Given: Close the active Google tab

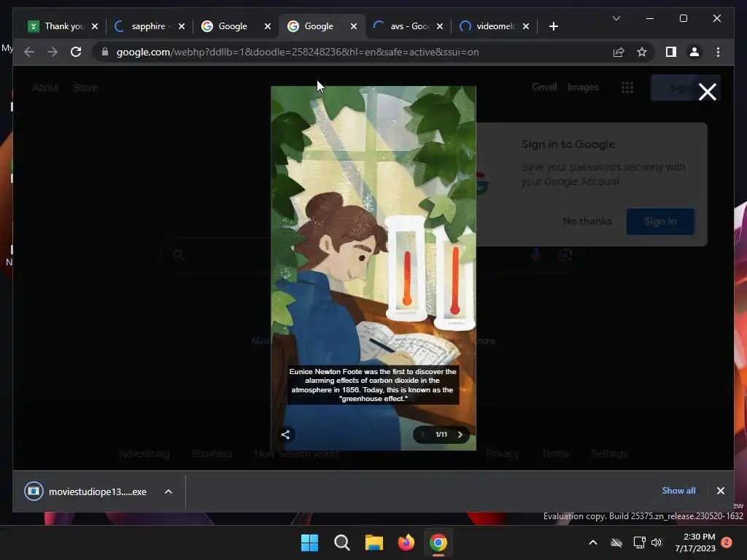Looking at the screenshot, I should click(x=354, y=26).
